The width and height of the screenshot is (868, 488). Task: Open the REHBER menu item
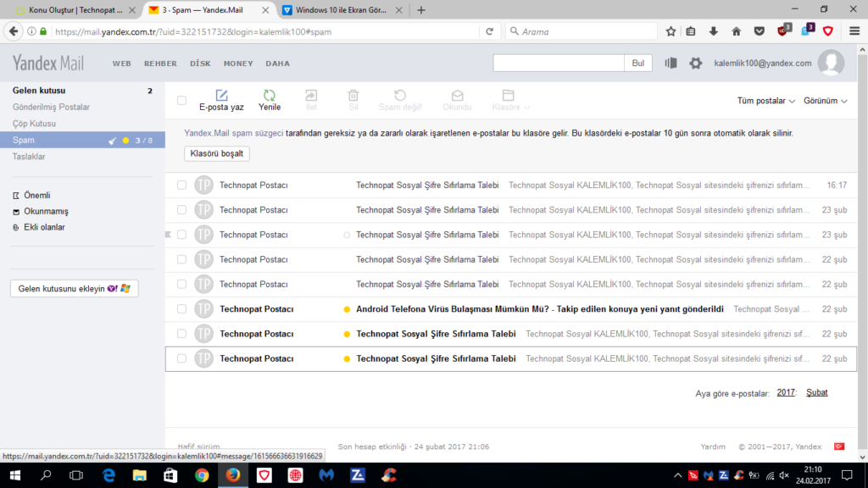160,64
